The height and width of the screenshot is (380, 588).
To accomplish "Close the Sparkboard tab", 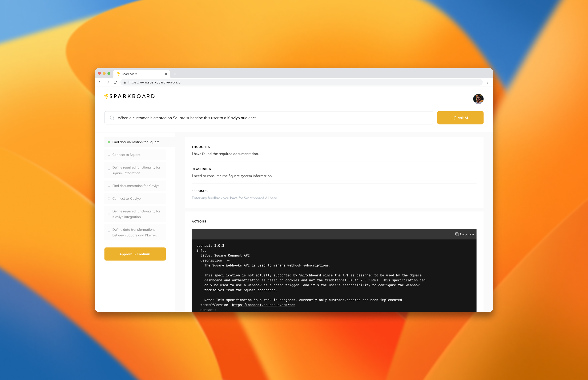I will tap(166, 74).
